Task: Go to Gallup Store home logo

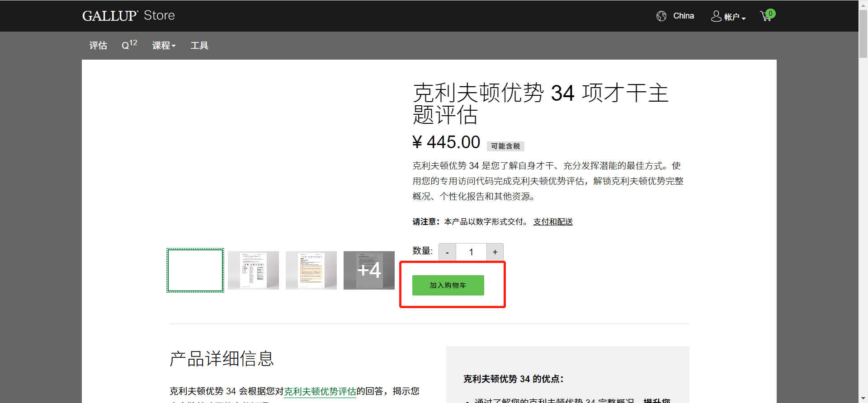Action: pyautogui.click(x=128, y=15)
